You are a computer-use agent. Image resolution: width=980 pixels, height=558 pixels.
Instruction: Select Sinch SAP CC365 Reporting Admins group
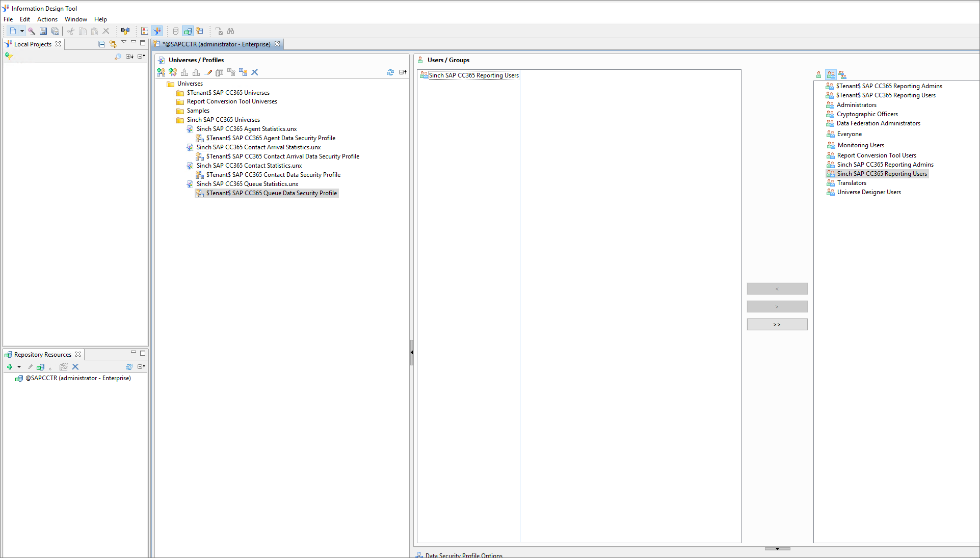885,165
